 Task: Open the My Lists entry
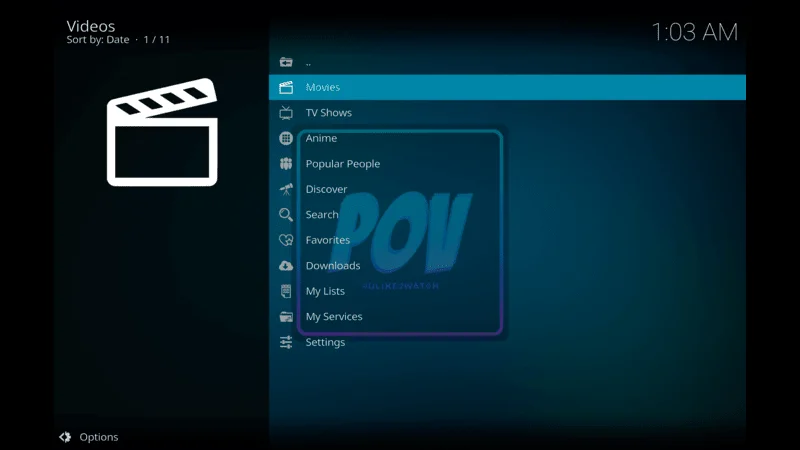(x=325, y=291)
